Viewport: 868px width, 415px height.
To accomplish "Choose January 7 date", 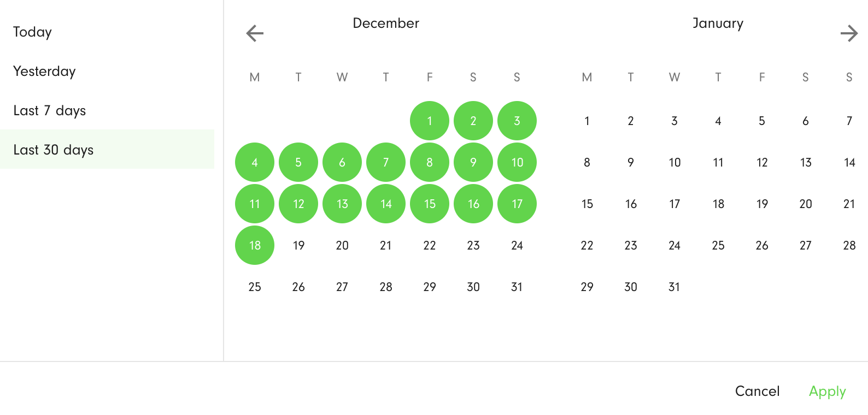I will pyautogui.click(x=849, y=121).
